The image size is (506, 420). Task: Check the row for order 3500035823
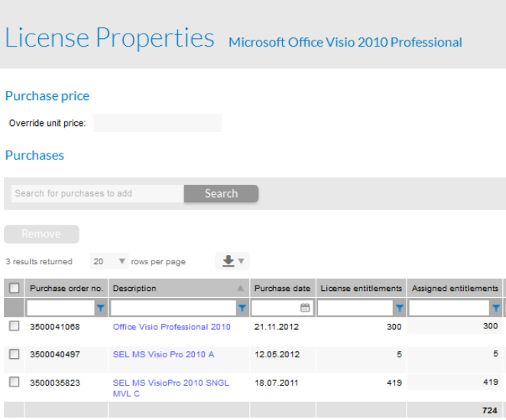click(15, 382)
